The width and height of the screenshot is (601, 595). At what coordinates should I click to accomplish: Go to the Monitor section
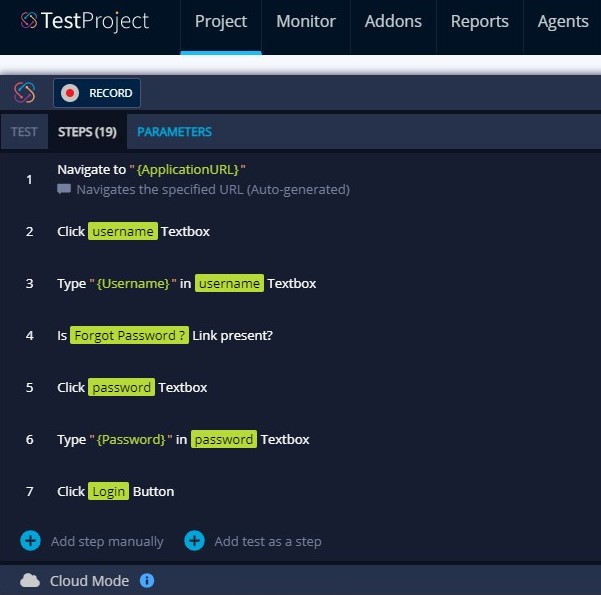pyautogui.click(x=306, y=21)
